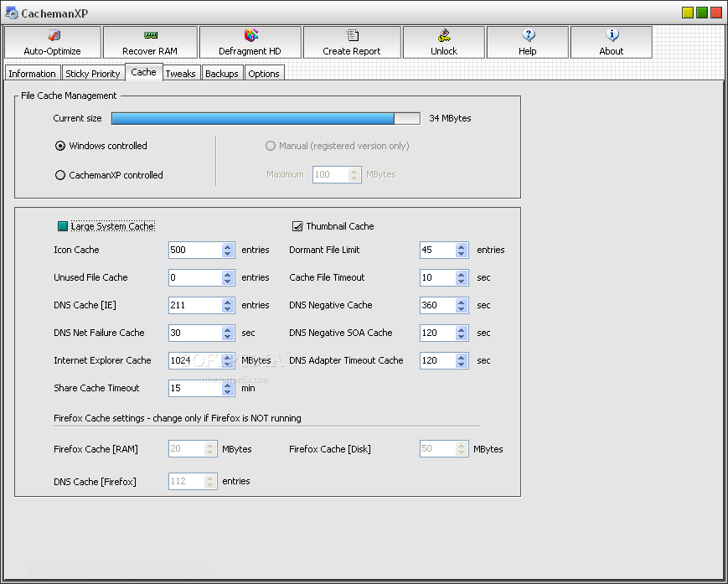Select the Windows controlled radio button
The image size is (728, 584).
(x=60, y=146)
